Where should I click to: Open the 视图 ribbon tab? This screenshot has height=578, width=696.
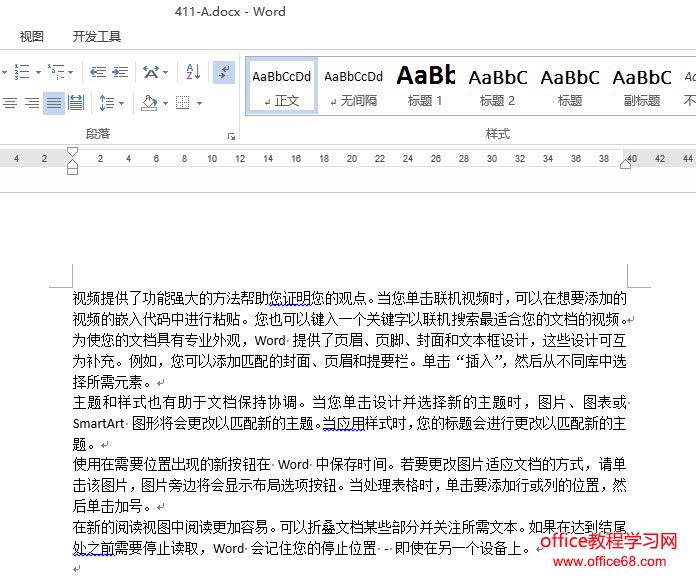(32, 37)
